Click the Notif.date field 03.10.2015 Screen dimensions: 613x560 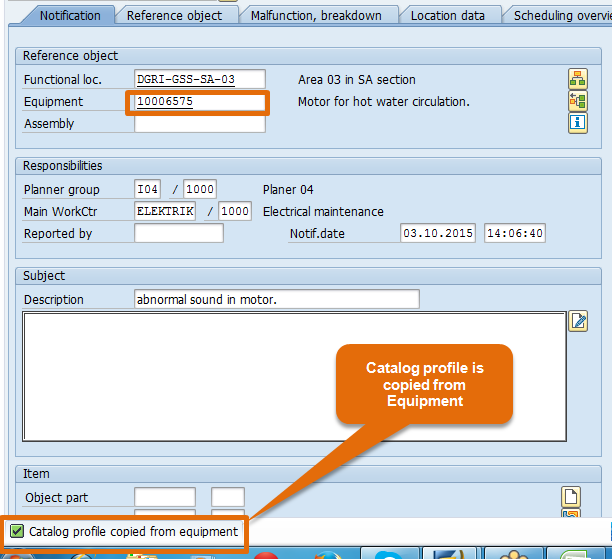click(438, 233)
